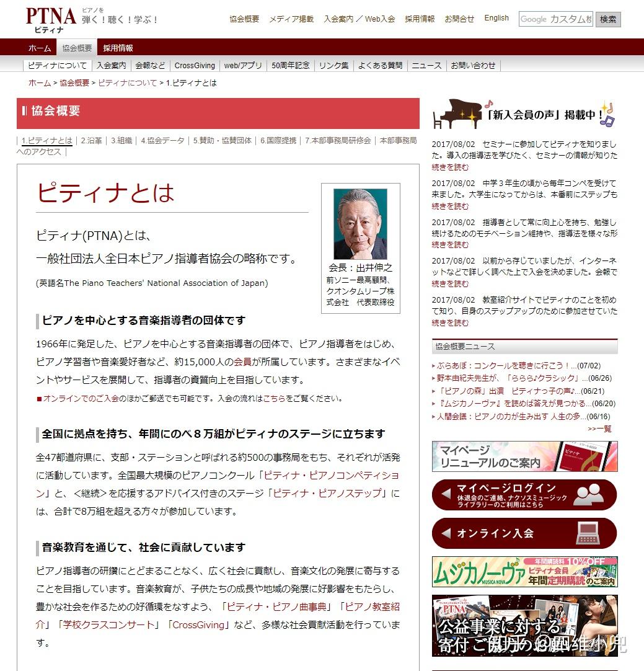644x671 pixels.
Task: Select the 協会概要 tab in red bar
Action: pyautogui.click(x=77, y=48)
